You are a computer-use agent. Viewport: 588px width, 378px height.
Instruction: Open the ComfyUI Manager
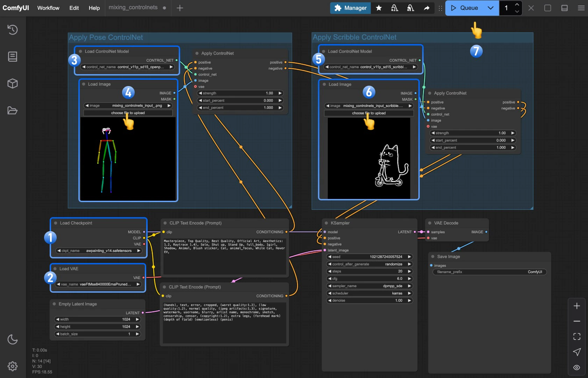point(350,8)
